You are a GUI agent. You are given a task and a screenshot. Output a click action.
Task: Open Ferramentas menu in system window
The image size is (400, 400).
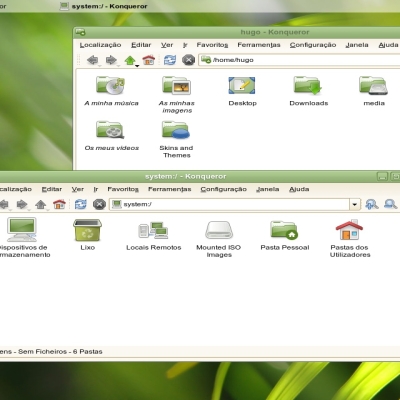[169, 189]
